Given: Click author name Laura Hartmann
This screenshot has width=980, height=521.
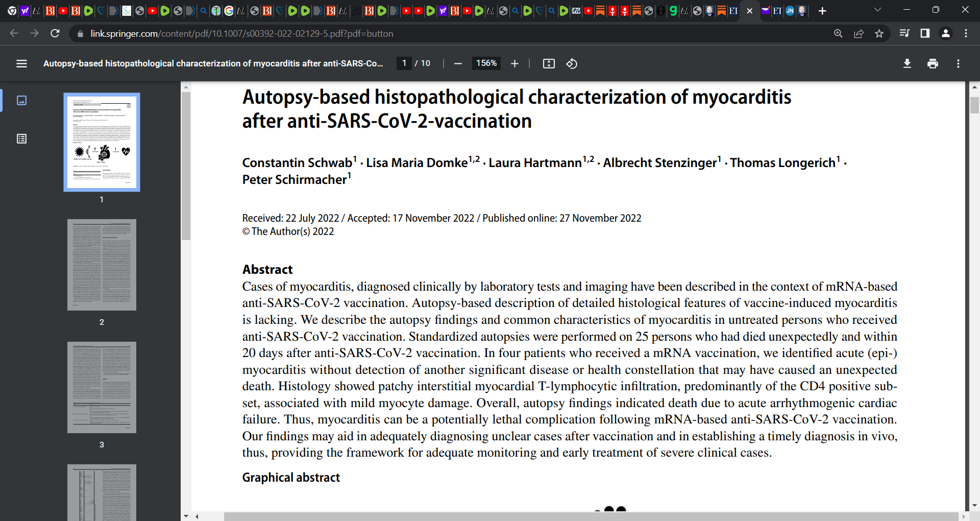Looking at the screenshot, I should [x=535, y=162].
